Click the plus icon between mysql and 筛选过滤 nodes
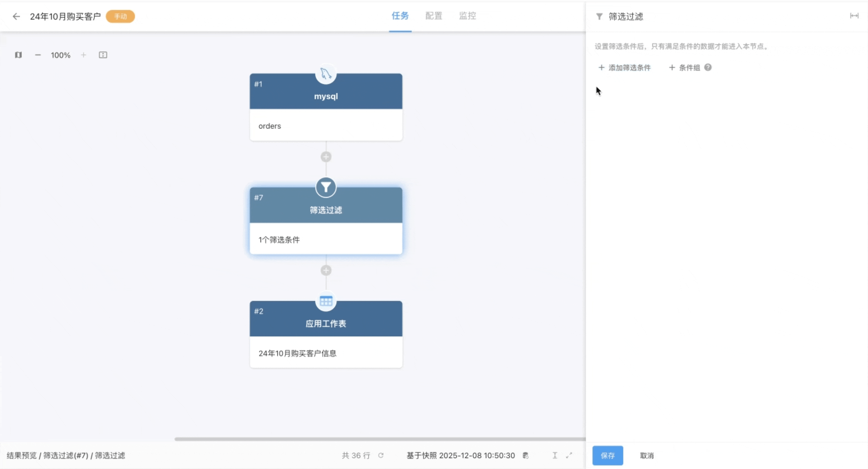This screenshot has height=469, width=868. (326, 157)
